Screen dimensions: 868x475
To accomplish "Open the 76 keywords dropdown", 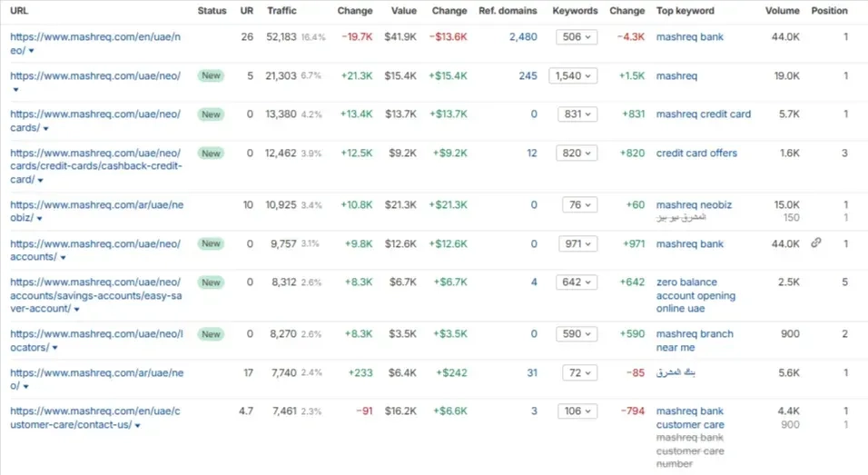I will pyautogui.click(x=579, y=205).
